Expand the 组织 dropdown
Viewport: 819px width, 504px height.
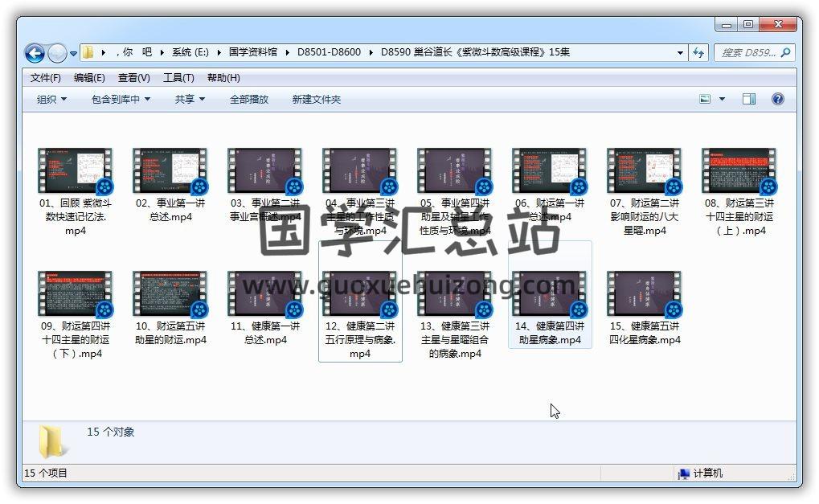tap(51, 99)
